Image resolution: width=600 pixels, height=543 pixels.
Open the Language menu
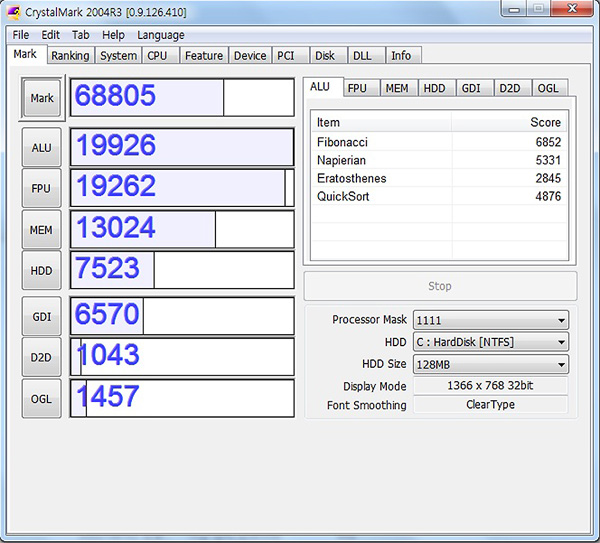[161, 35]
